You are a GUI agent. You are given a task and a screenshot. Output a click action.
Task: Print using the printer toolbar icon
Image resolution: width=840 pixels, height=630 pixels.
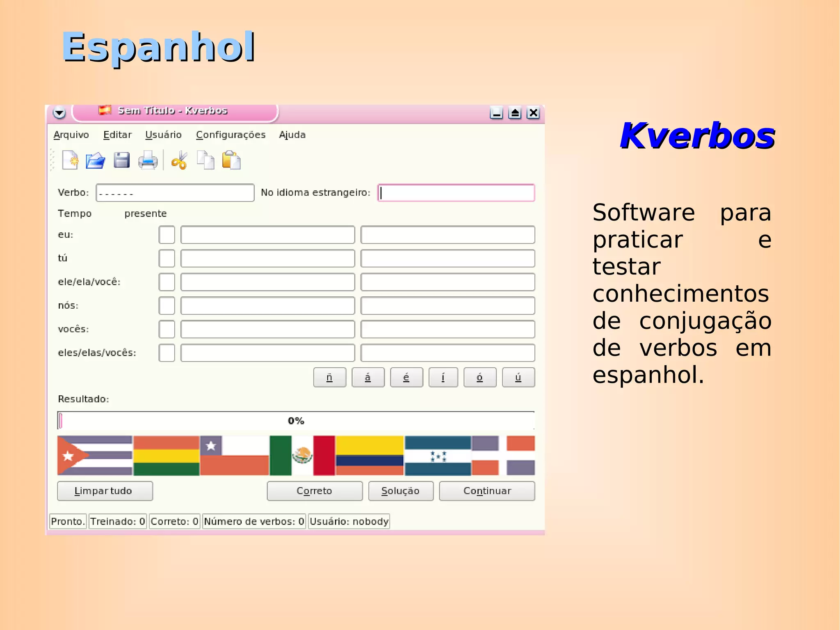[x=148, y=160]
